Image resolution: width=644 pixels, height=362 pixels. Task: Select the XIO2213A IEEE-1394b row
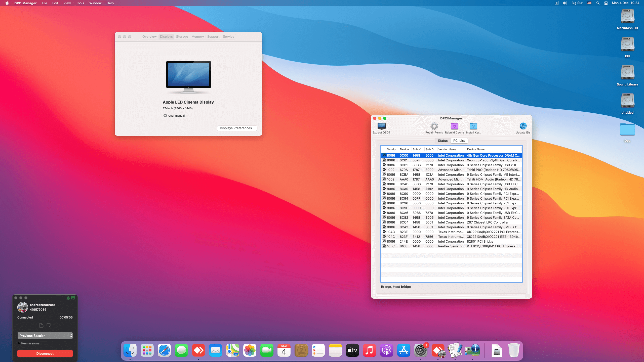tap(452, 237)
